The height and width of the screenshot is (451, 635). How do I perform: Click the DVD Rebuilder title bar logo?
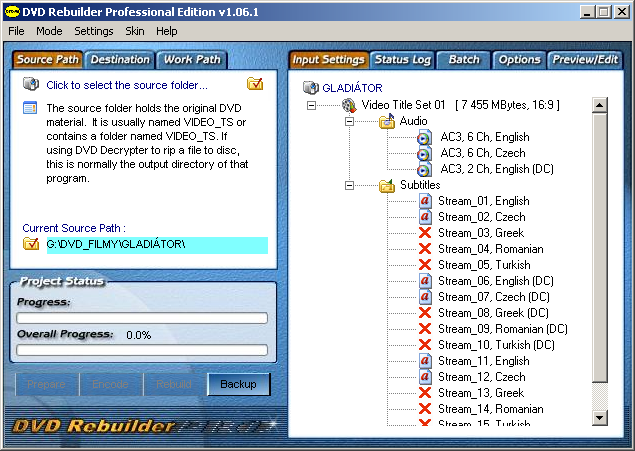(x=12, y=12)
